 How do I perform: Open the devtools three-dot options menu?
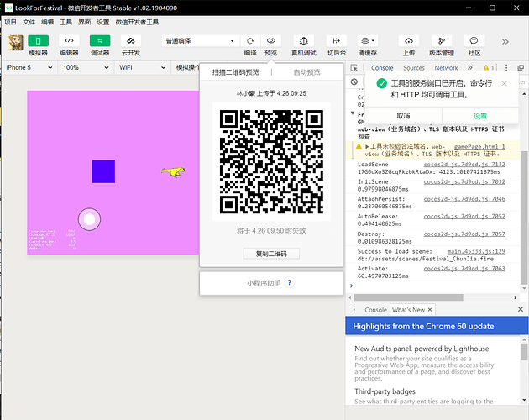click(x=506, y=68)
